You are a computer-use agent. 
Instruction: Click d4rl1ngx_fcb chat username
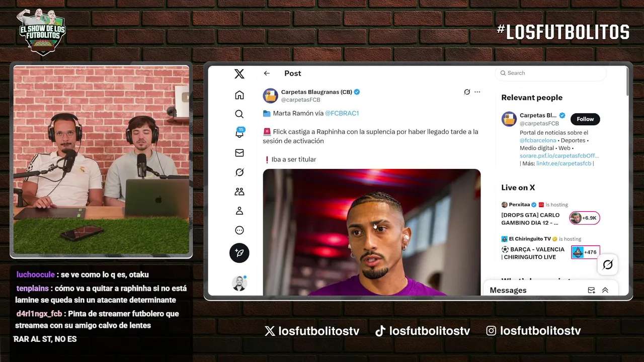(39, 314)
